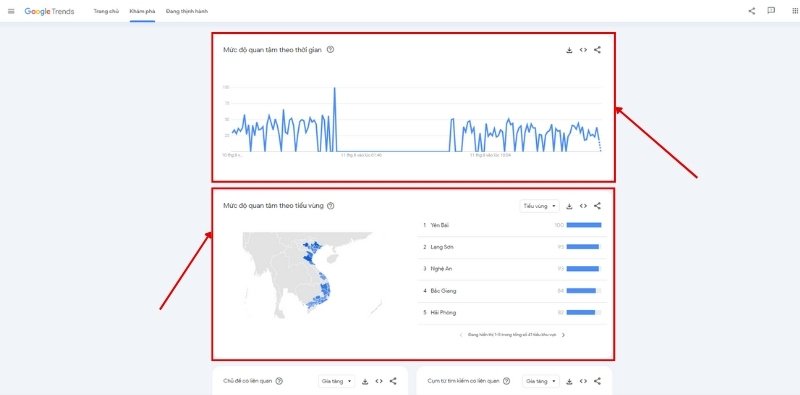Click the peak point on the interest line chart
800x395 pixels.
[335, 88]
